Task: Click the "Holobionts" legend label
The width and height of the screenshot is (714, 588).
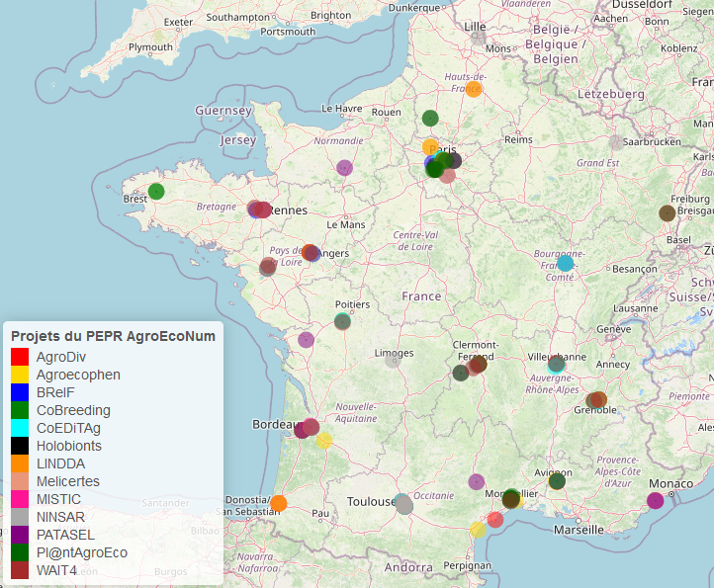Action: pos(69,446)
